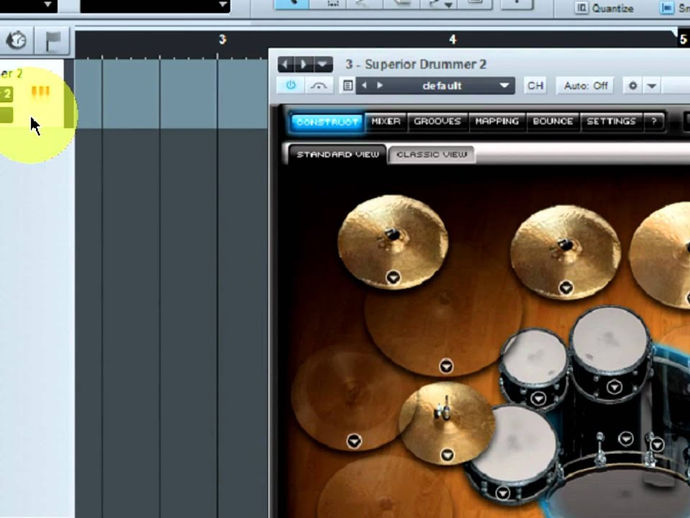
Task: Open the GROOVES tab
Action: (437, 121)
